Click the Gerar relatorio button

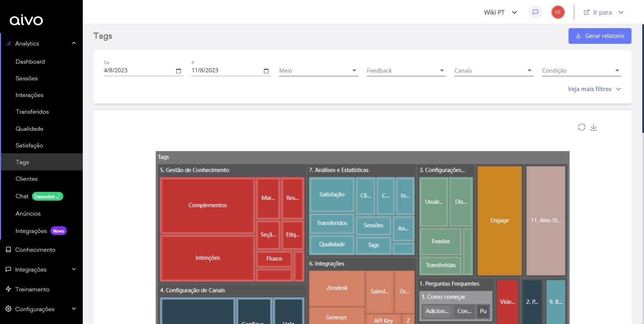coord(599,36)
